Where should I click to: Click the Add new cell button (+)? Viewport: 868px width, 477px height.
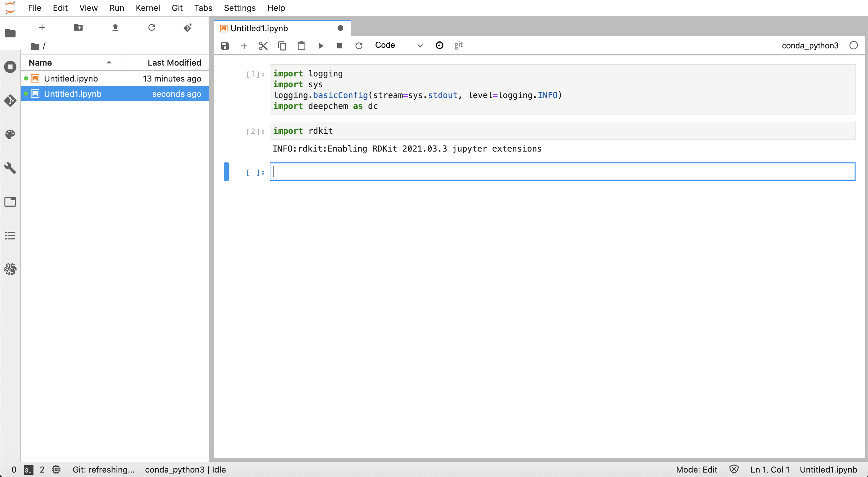[x=244, y=45]
